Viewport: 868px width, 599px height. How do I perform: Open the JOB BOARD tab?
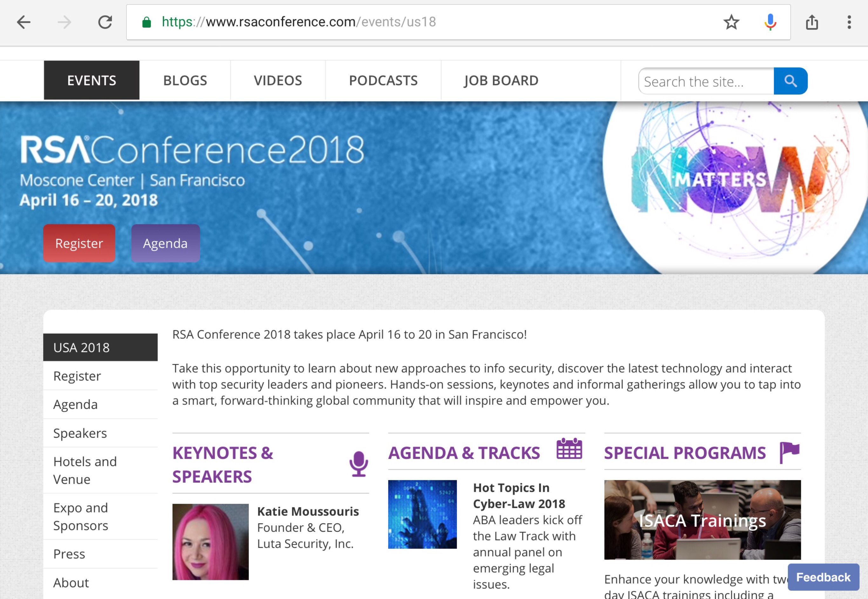tap(501, 80)
